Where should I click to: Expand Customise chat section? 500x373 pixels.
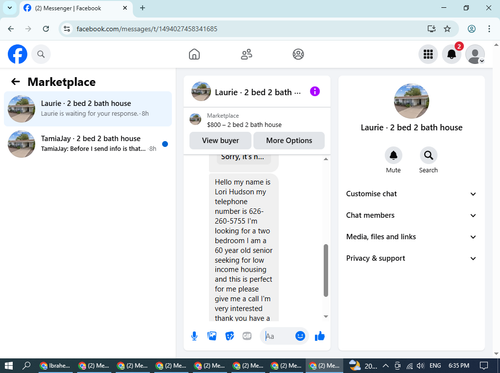(x=411, y=194)
